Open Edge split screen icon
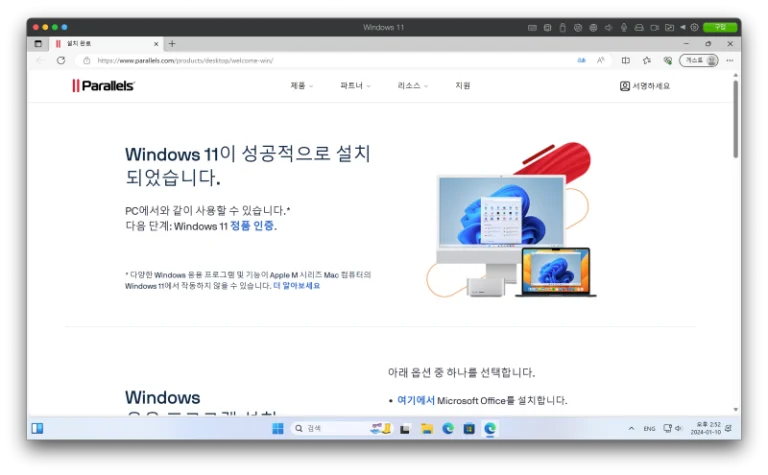Screen dimensions: 768x475 (626, 60)
